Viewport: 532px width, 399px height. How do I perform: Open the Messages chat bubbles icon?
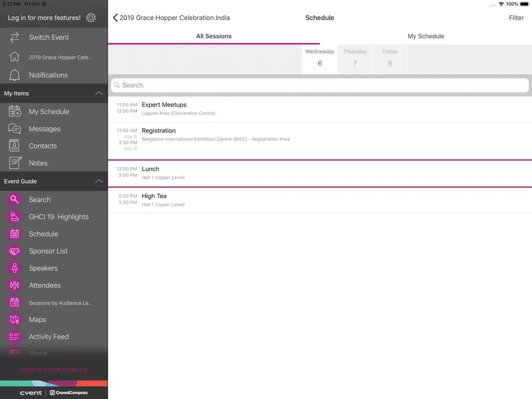click(x=15, y=129)
